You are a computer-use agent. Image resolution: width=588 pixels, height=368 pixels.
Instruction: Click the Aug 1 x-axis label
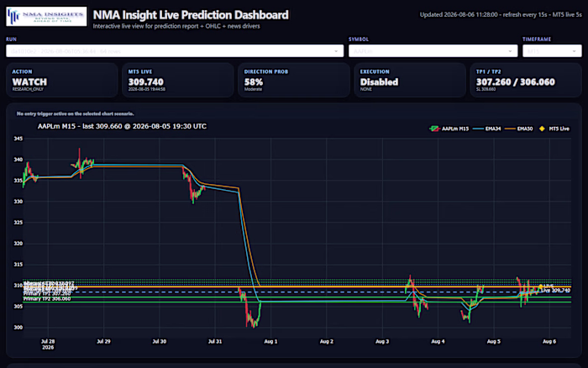pyautogui.click(x=270, y=341)
